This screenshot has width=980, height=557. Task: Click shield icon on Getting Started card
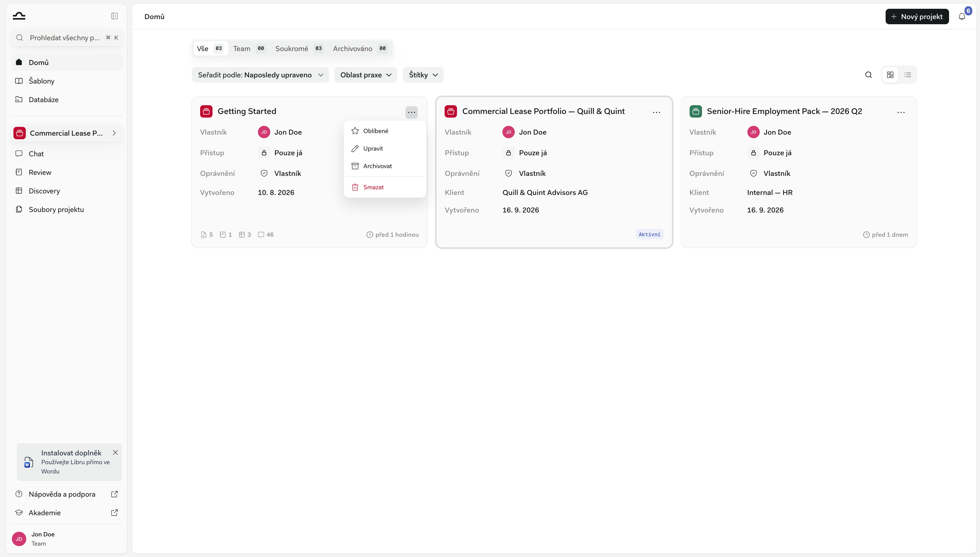coord(264,173)
